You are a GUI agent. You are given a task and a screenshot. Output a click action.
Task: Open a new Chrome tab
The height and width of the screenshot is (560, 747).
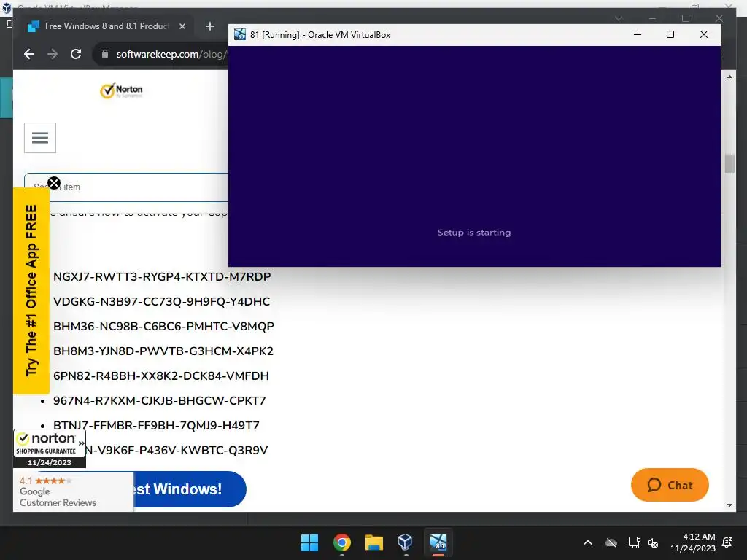pos(209,26)
